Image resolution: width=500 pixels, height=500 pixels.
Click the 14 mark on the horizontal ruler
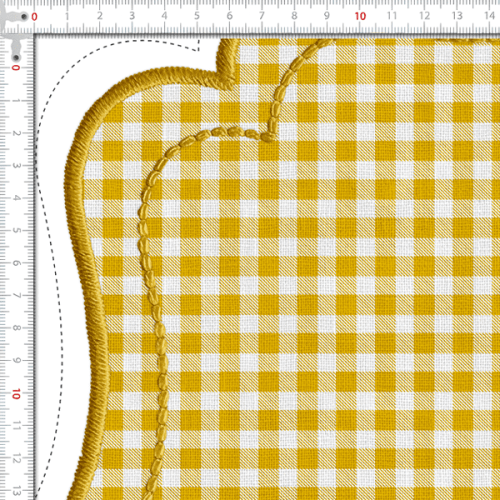489,16
